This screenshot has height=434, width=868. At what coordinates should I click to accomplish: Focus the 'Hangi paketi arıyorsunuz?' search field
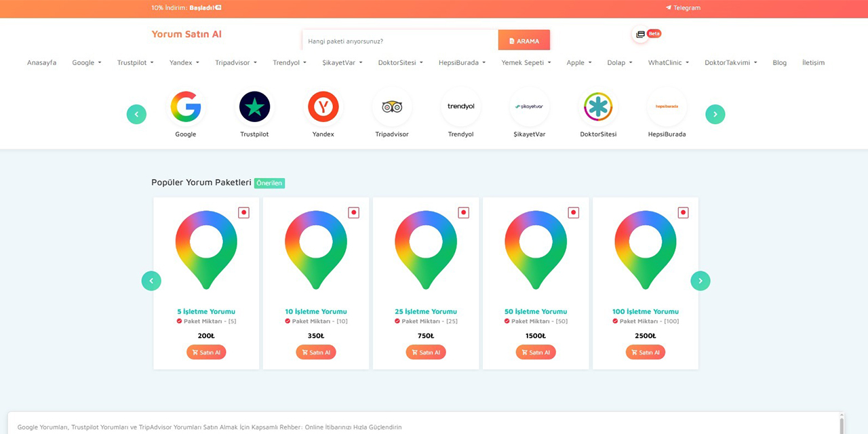(x=400, y=41)
